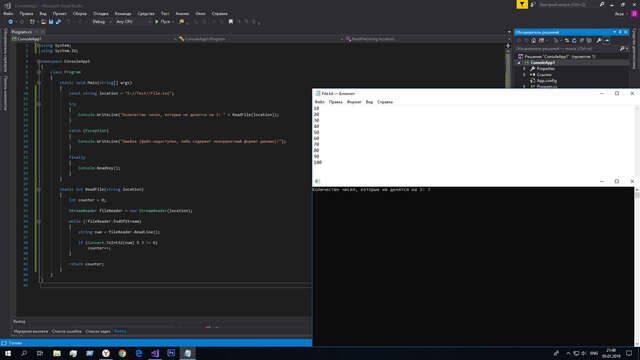Open Notepad's Формат menu

pyautogui.click(x=354, y=102)
